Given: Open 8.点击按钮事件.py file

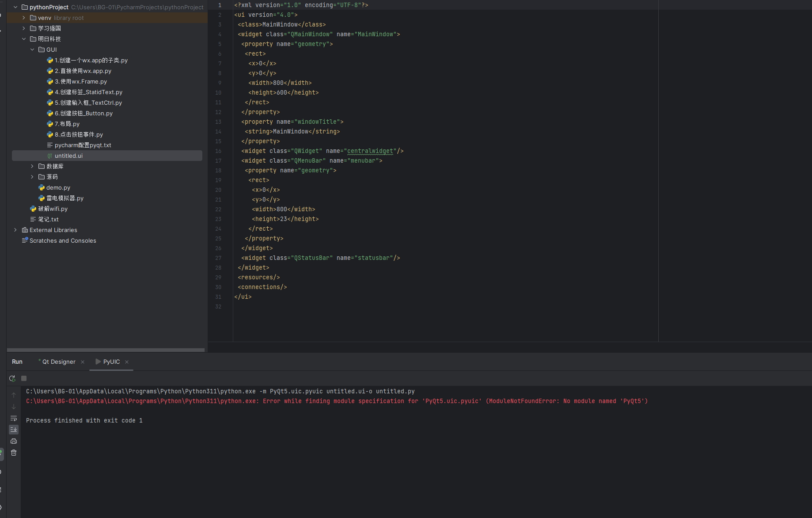Looking at the screenshot, I should pyautogui.click(x=79, y=134).
